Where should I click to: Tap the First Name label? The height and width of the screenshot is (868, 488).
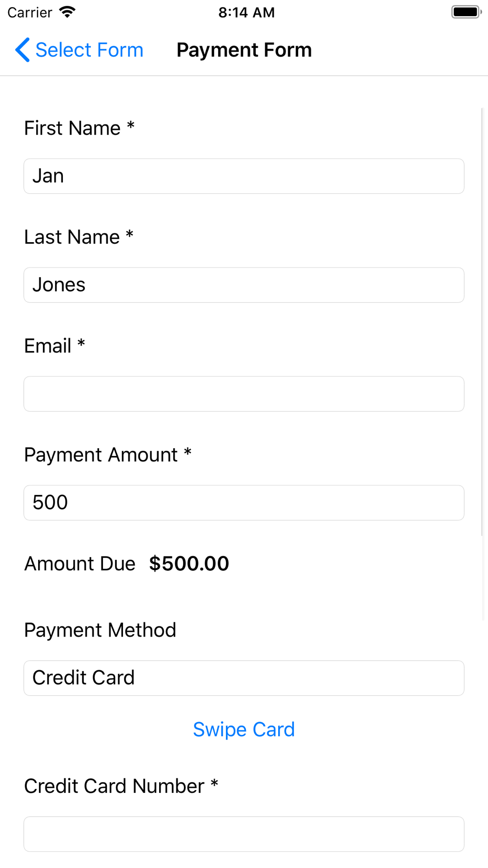point(72,128)
